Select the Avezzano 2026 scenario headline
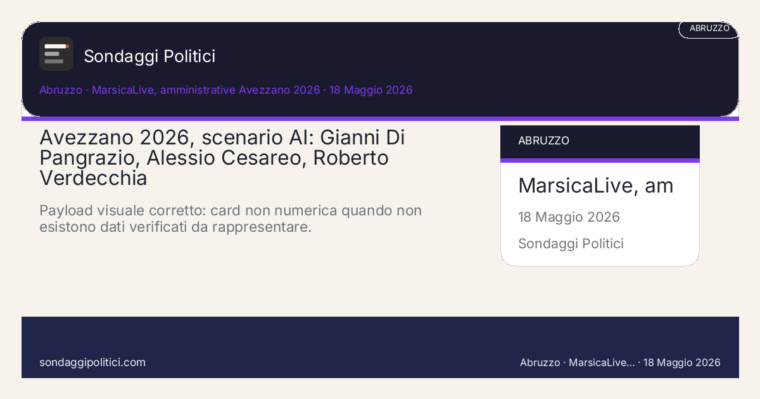 [222, 158]
